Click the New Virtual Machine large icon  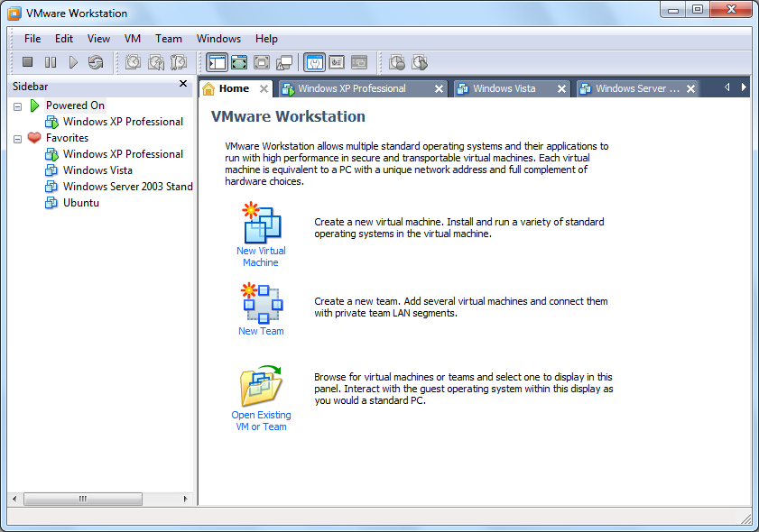pyautogui.click(x=262, y=223)
